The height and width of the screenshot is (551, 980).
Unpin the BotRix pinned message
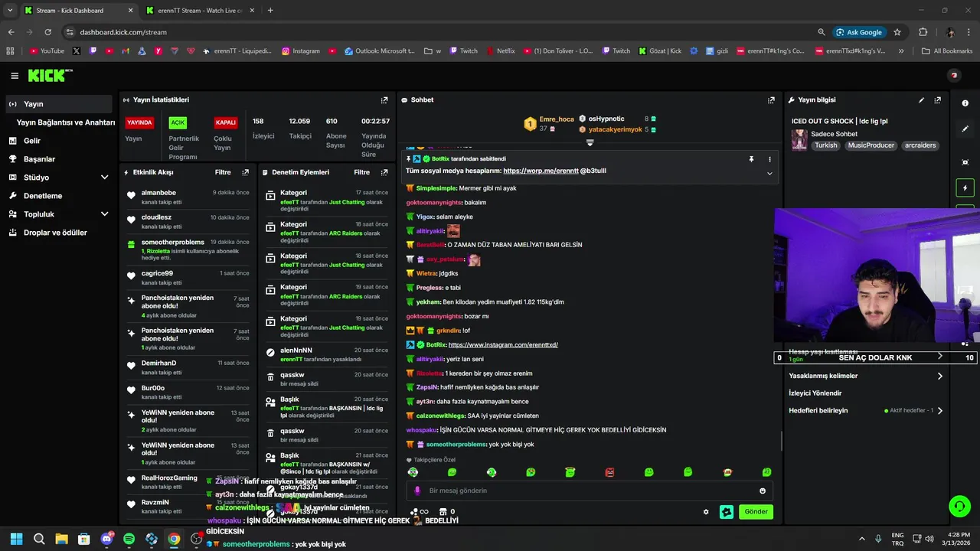point(751,159)
